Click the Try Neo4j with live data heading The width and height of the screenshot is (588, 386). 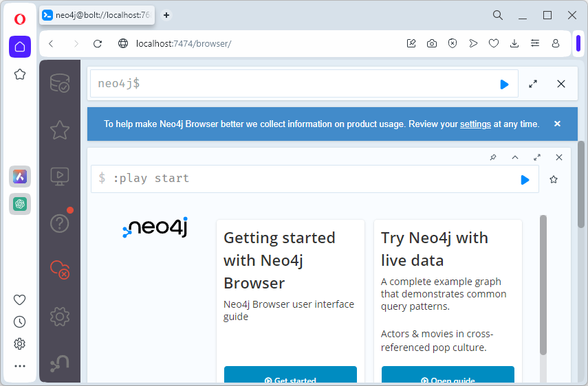(434, 249)
